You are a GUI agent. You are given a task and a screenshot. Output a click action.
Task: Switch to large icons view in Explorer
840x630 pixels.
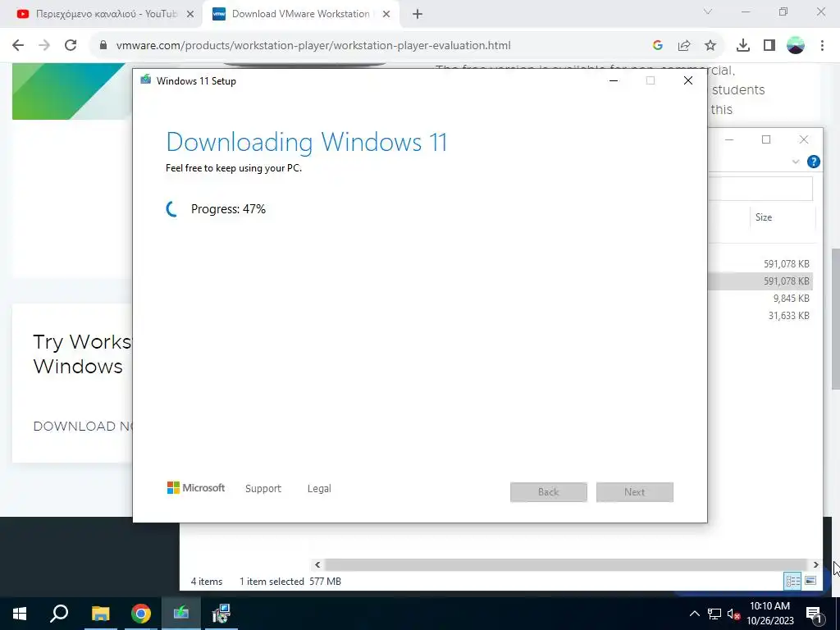(810, 581)
